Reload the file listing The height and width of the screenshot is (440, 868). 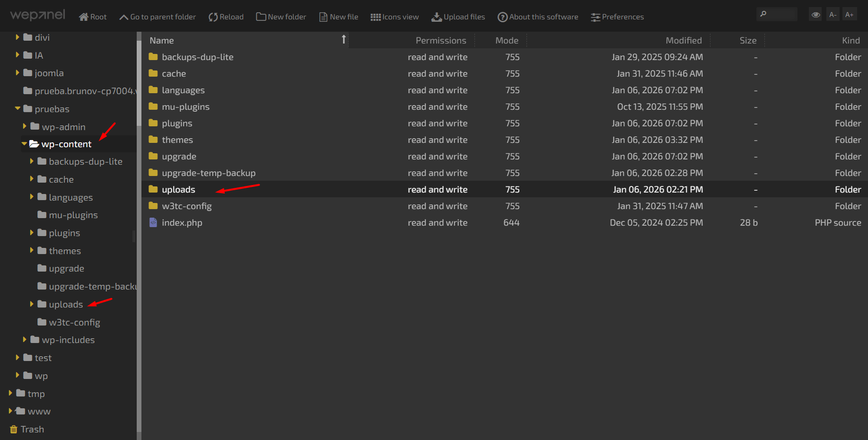click(226, 17)
